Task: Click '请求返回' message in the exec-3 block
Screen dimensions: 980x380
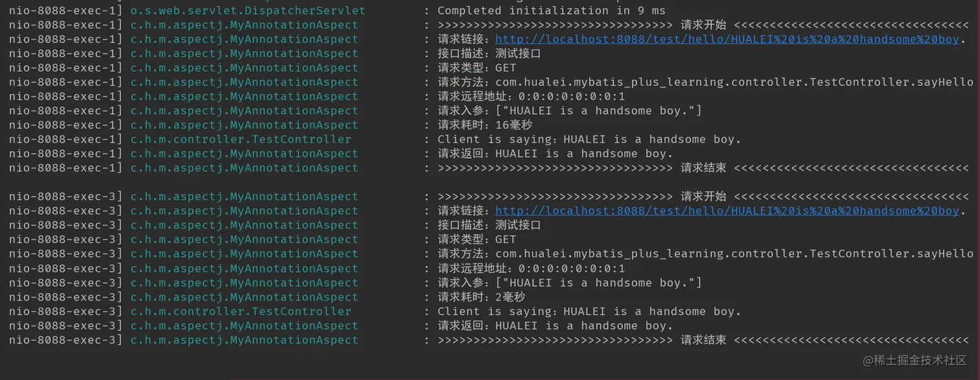Action: [x=555, y=326]
